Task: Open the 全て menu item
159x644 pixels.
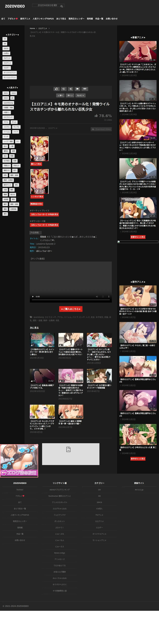Action: click(x=3, y=19)
